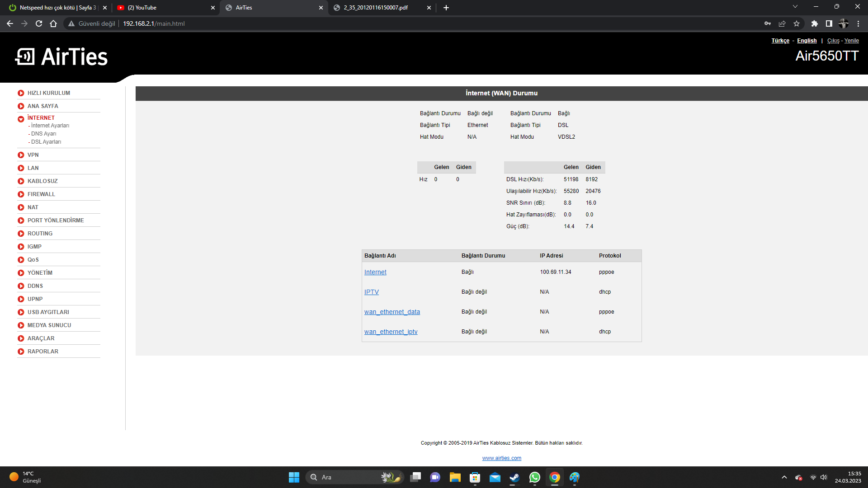
Task: Click the browser address bar
Action: click(407, 23)
